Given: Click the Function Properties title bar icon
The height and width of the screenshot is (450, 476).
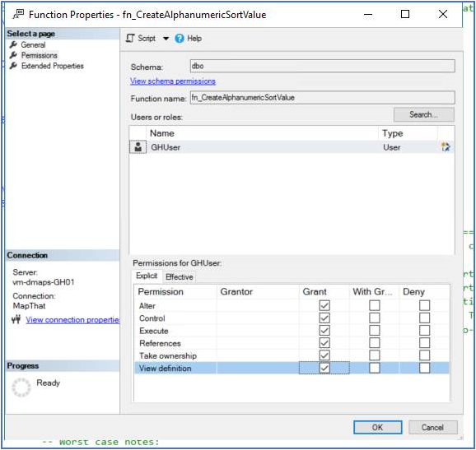Looking at the screenshot, I should coord(18,14).
